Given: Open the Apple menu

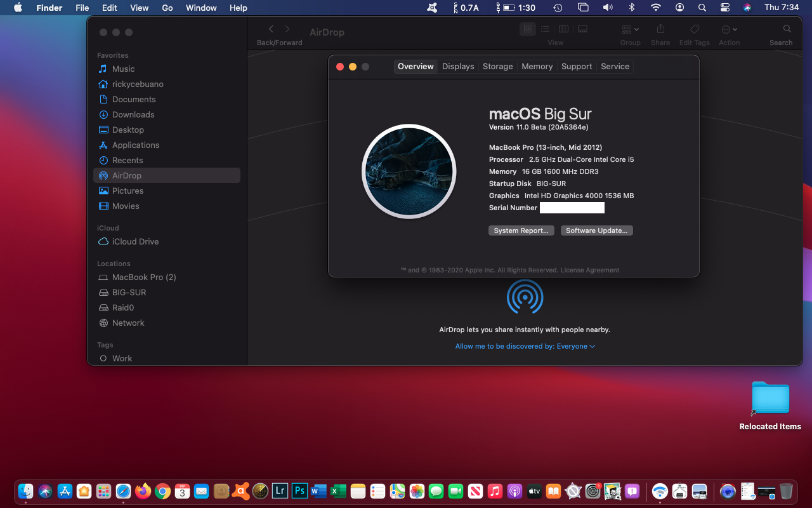Looking at the screenshot, I should pyautogui.click(x=18, y=8).
